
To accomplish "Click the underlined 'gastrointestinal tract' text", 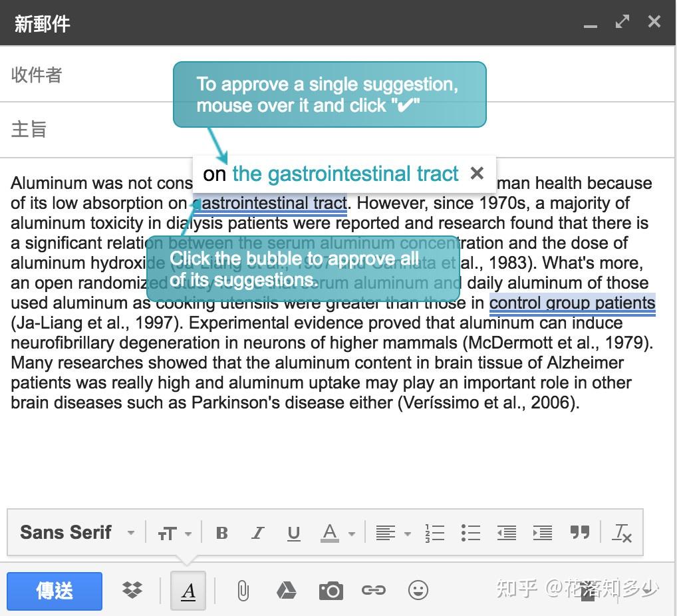I will coord(271,204).
